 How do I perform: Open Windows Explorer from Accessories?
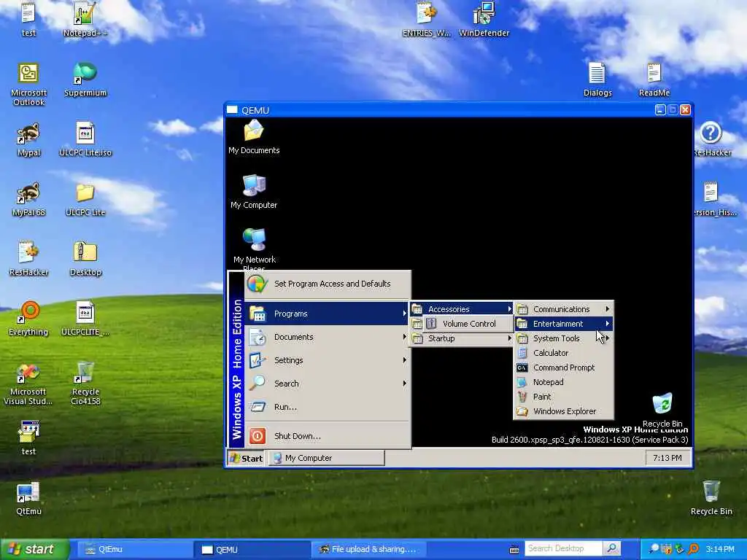[x=564, y=411]
